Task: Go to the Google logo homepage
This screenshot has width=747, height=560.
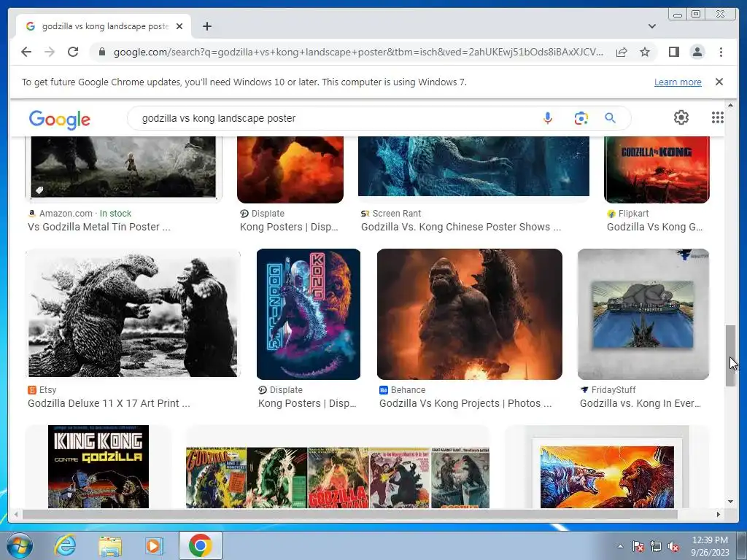Action: pyautogui.click(x=60, y=120)
